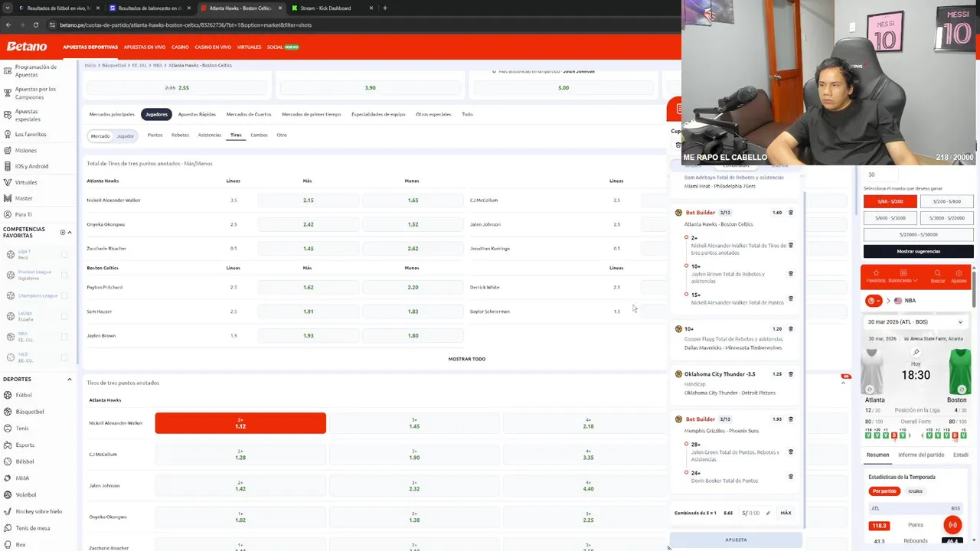
Task: Delete Oklahoma City Thunder -3.5 bet
Action: click(791, 374)
